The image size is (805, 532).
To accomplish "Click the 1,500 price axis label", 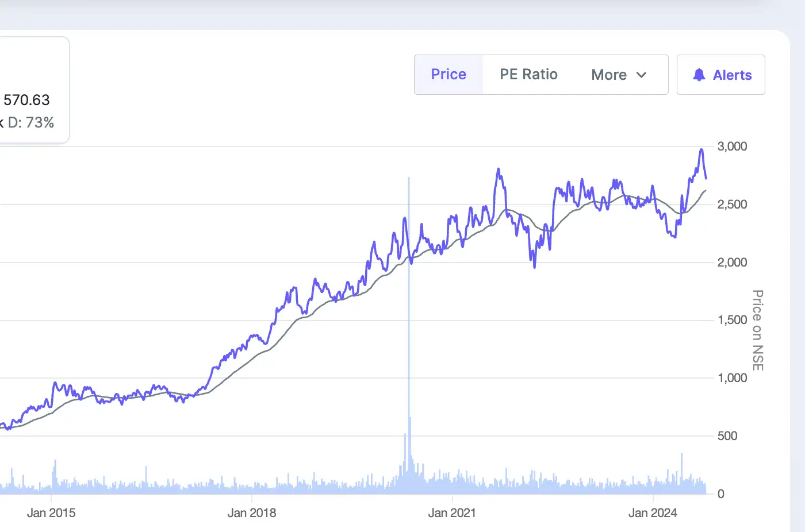I will 732,320.
